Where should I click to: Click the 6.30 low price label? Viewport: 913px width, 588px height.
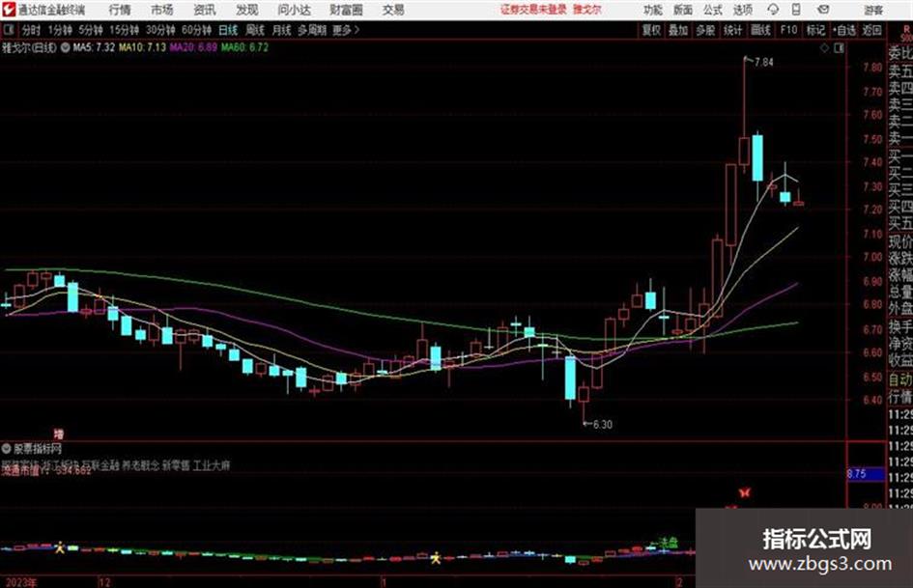(x=603, y=425)
